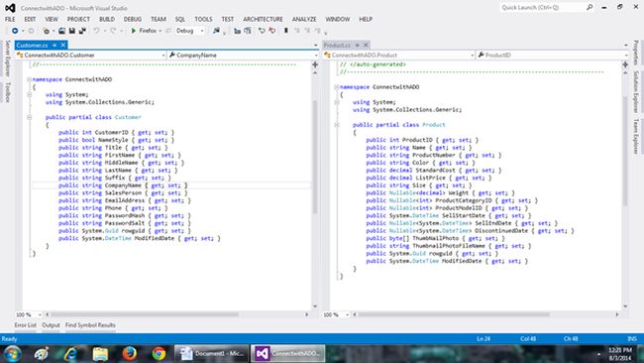Open the Debug configuration dropdown
Viewport: 644px width, 363px height.
(x=190, y=31)
